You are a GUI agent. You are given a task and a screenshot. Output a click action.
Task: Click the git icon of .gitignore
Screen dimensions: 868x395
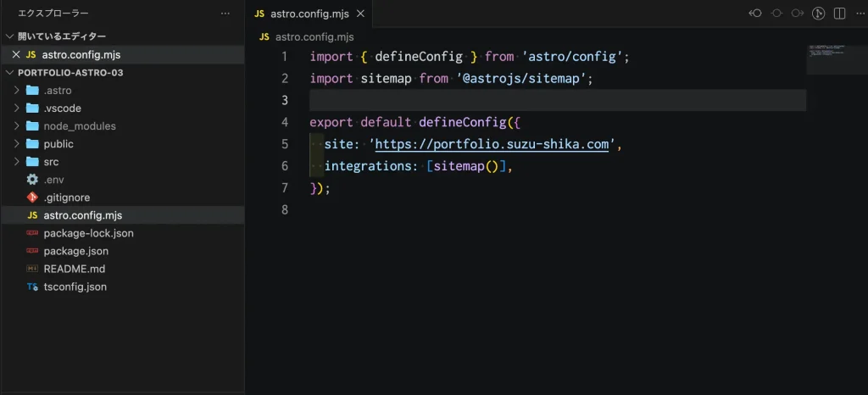click(x=32, y=197)
